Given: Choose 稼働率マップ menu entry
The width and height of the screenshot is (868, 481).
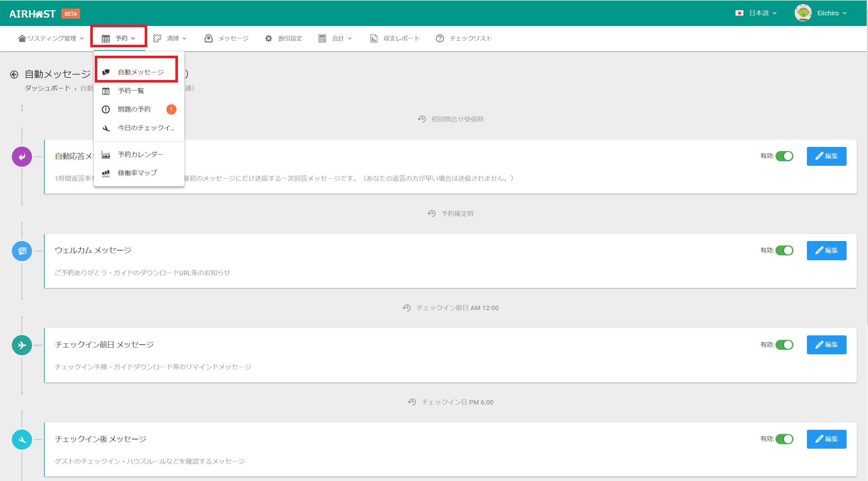Looking at the screenshot, I should click(137, 173).
